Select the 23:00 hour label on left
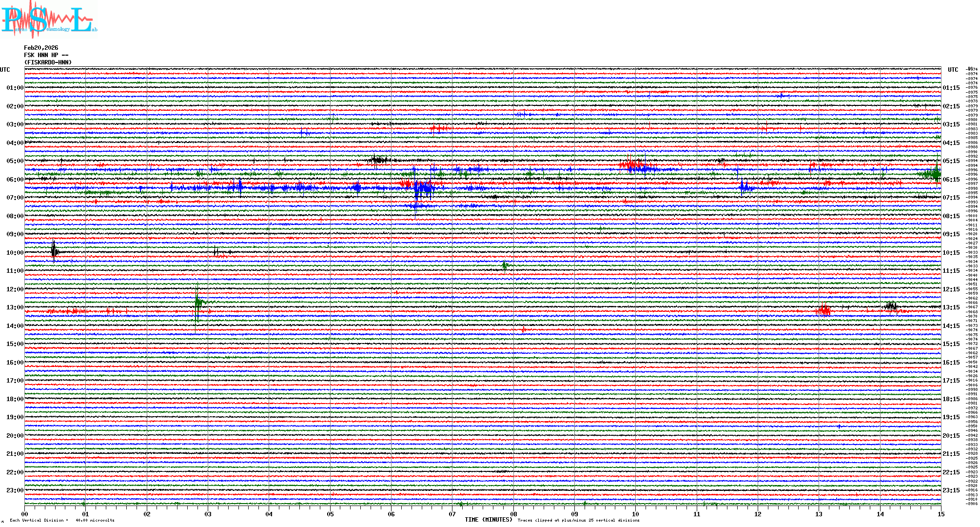 15,490
